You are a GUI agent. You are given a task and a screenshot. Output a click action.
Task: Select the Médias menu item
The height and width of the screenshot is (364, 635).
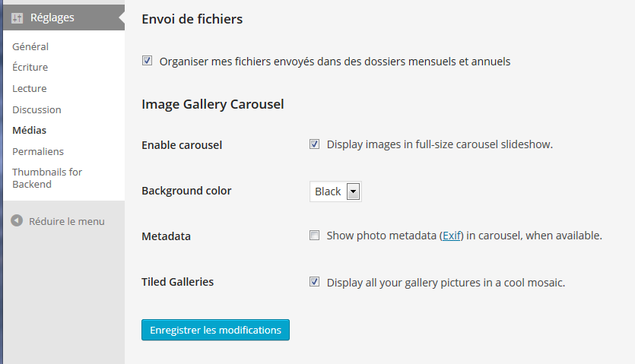click(29, 131)
